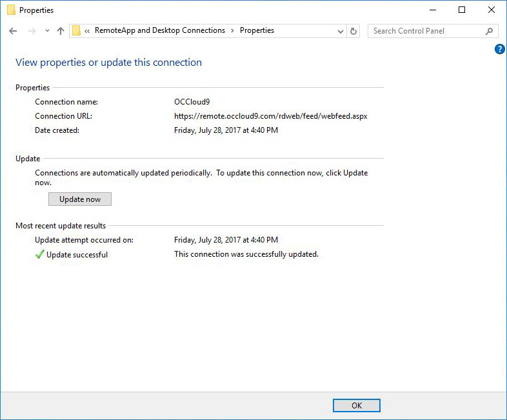Open Help with the question mark
The height and width of the screenshot is (420, 507).
[x=499, y=49]
